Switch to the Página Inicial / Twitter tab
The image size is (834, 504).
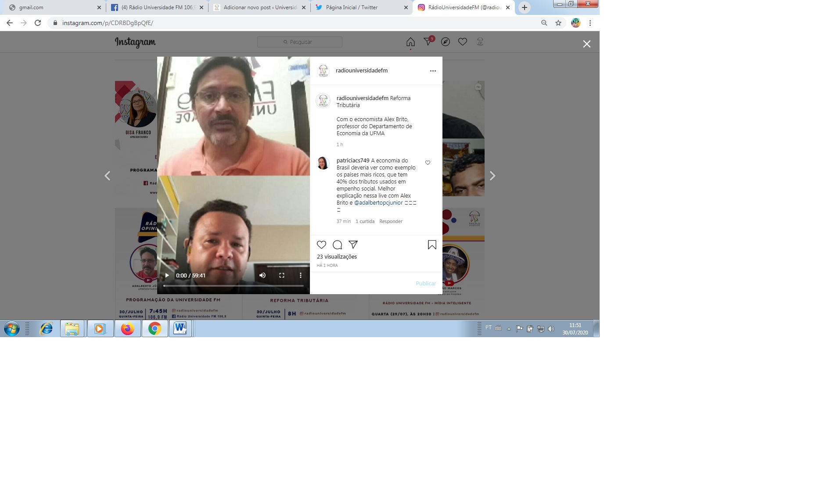click(x=362, y=7)
